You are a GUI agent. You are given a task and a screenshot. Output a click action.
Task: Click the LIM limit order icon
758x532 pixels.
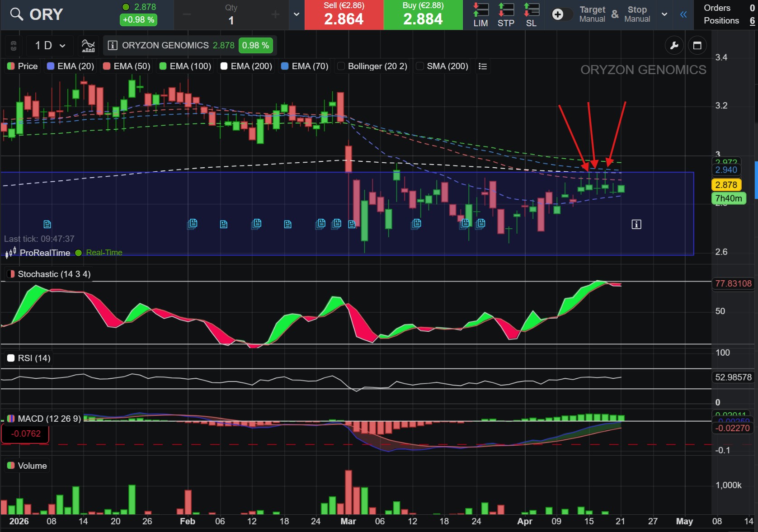coord(480,14)
